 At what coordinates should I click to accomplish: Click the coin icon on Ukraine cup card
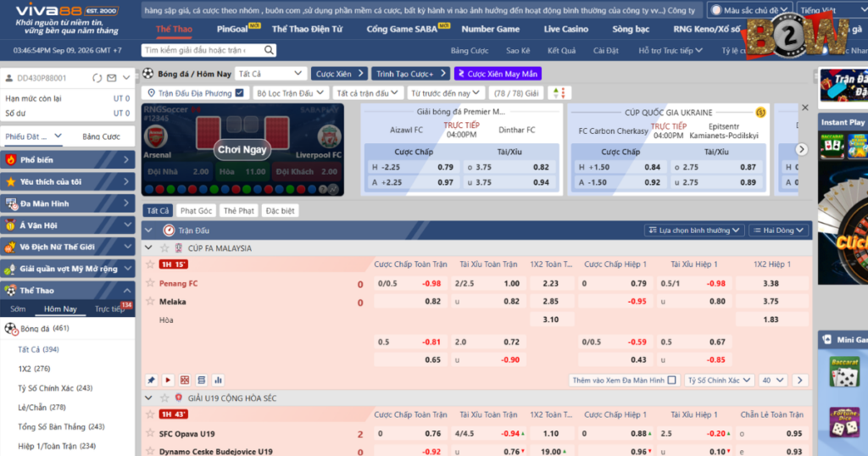(x=760, y=113)
